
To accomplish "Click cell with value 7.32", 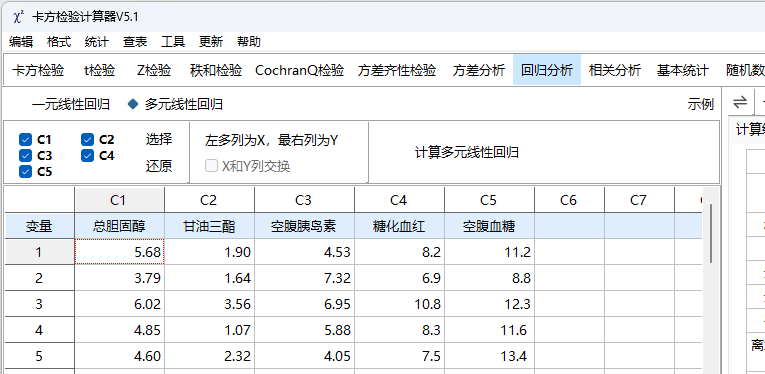I will (x=304, y=278).
